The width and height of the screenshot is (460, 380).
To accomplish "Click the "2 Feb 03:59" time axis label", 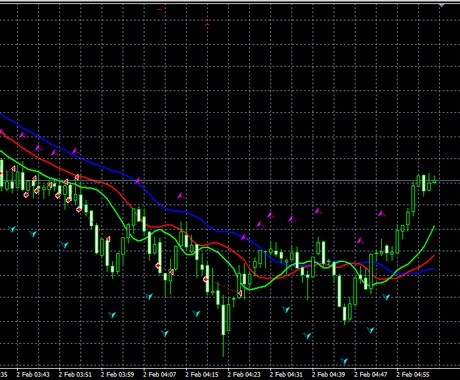I will coord(117,374).
